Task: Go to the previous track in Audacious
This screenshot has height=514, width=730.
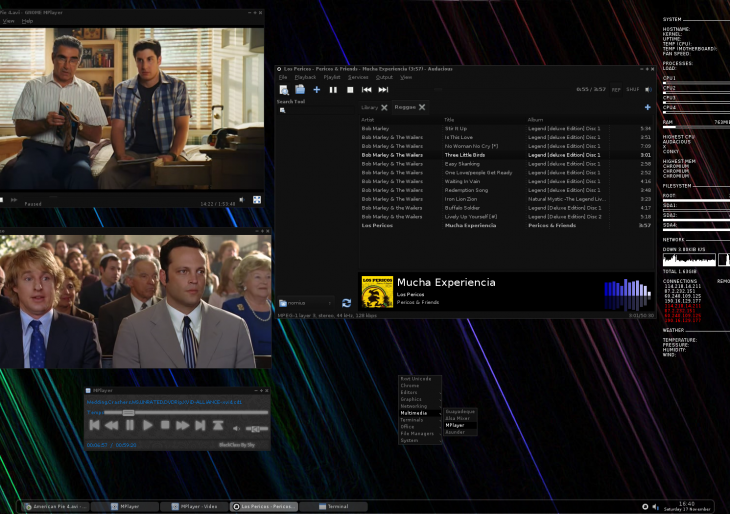Action: (x=367, y=90)
